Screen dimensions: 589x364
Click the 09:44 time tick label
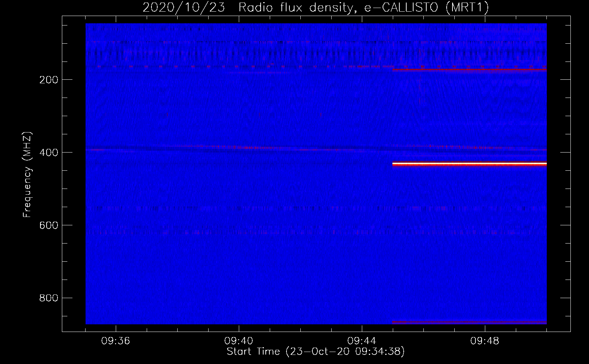(x=362, y=341)
